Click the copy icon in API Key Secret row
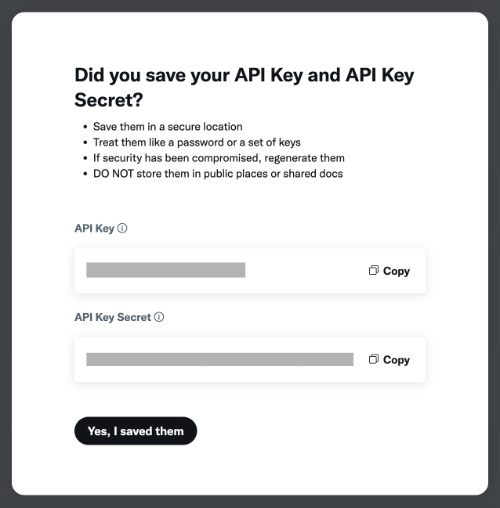Screen dimensions: 500x508 (374, 359)
